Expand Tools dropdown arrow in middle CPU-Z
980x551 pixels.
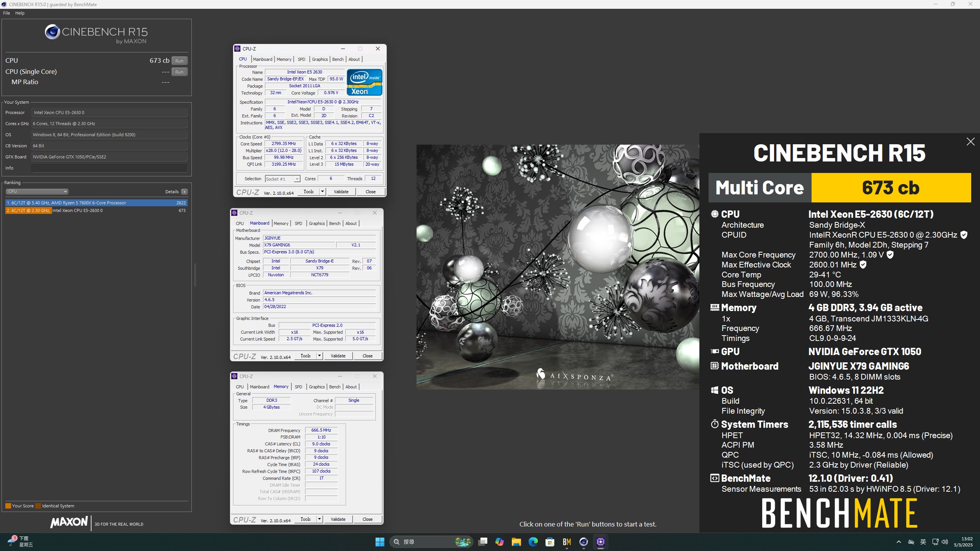(x=319, y=356)
